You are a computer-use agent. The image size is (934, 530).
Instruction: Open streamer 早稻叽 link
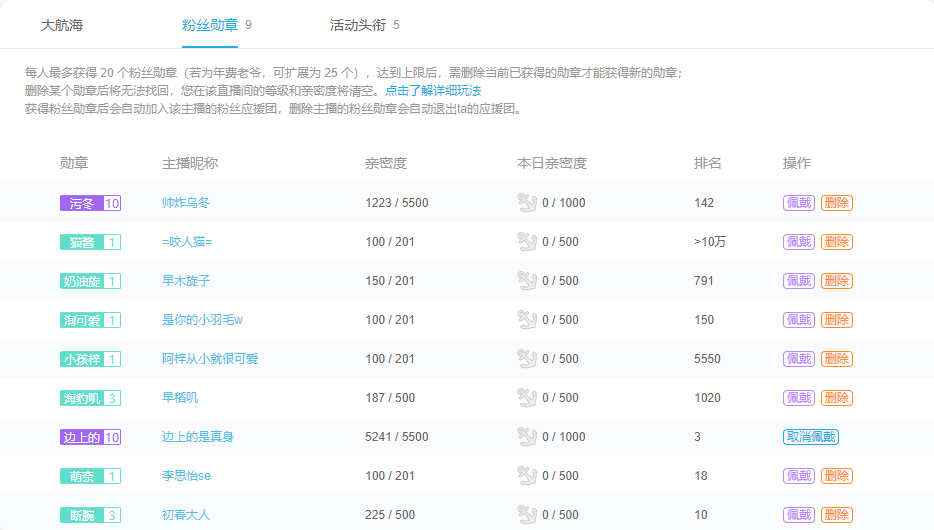click(180, 398)
